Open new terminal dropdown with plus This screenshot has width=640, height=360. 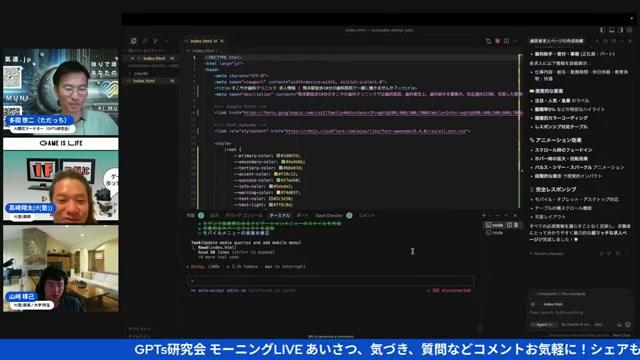(484, 216)
